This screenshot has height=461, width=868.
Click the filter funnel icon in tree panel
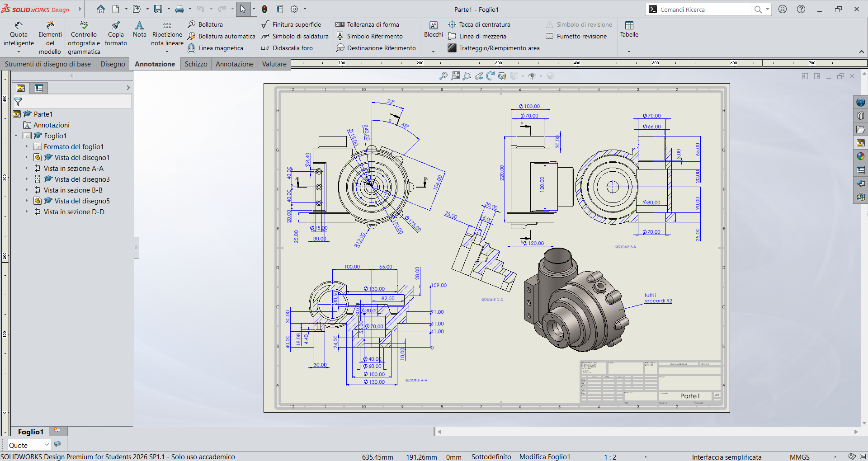coord(18,101)
